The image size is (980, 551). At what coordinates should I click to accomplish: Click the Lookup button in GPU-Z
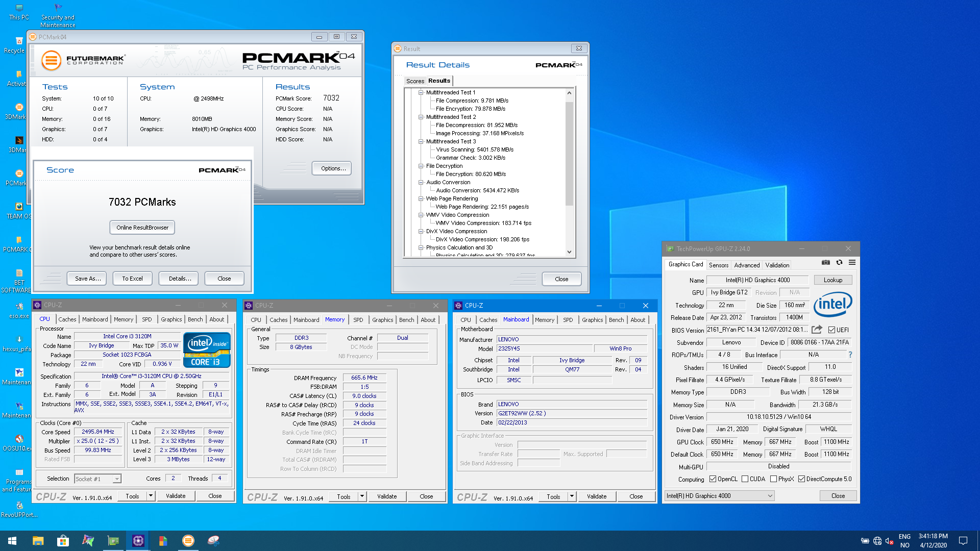pos(832,280)
